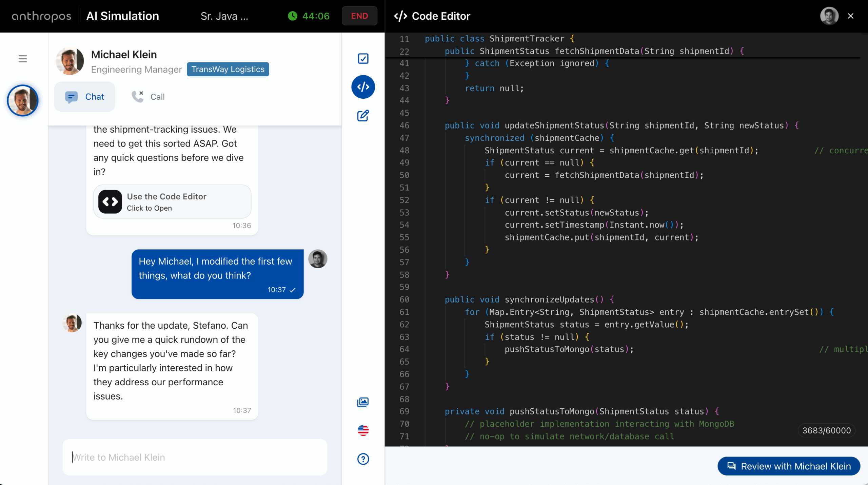Image resolution: width=868 pixels, height=485 pixels.
Task: Change language via US flag icon
Action: [x=363, y=430]
